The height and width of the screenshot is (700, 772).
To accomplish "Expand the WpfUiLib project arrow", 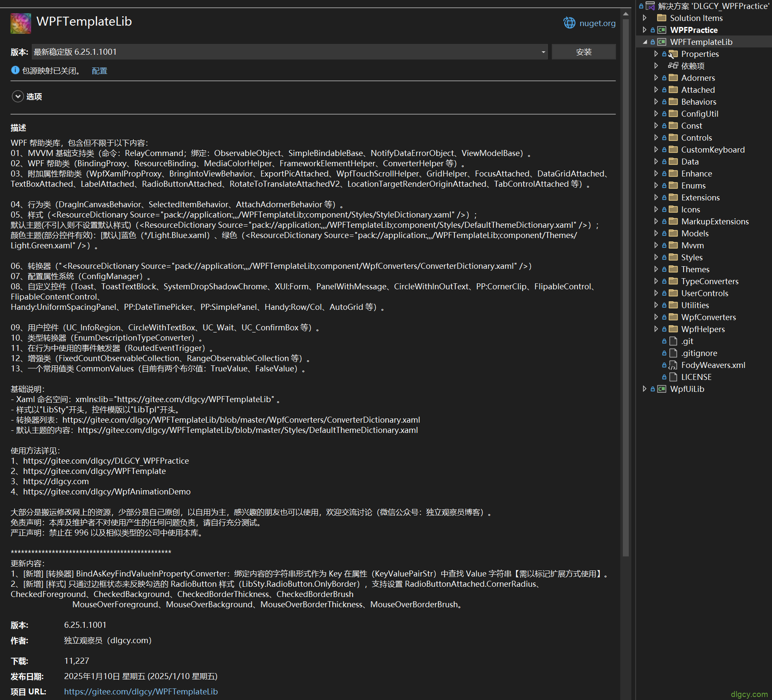I will point(645,389).
